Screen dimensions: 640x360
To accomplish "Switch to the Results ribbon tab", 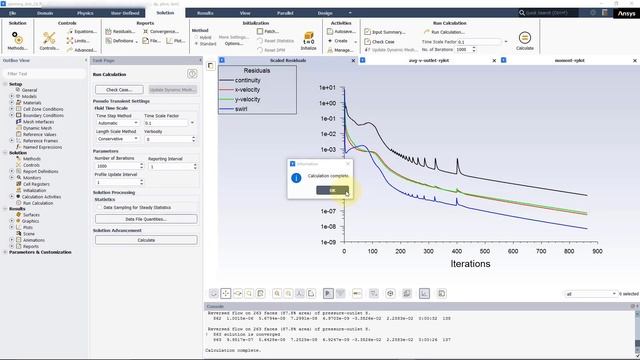I will click(x=205, y=13).
